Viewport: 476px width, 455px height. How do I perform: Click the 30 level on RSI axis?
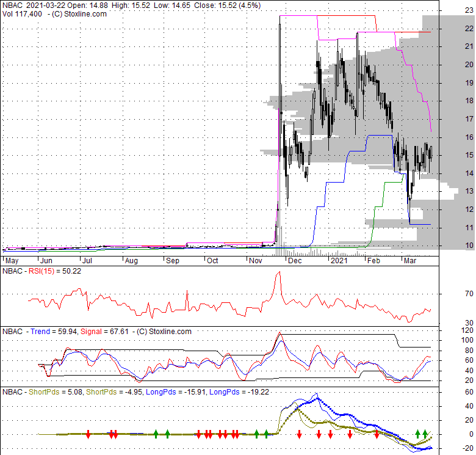coord(469,323)
